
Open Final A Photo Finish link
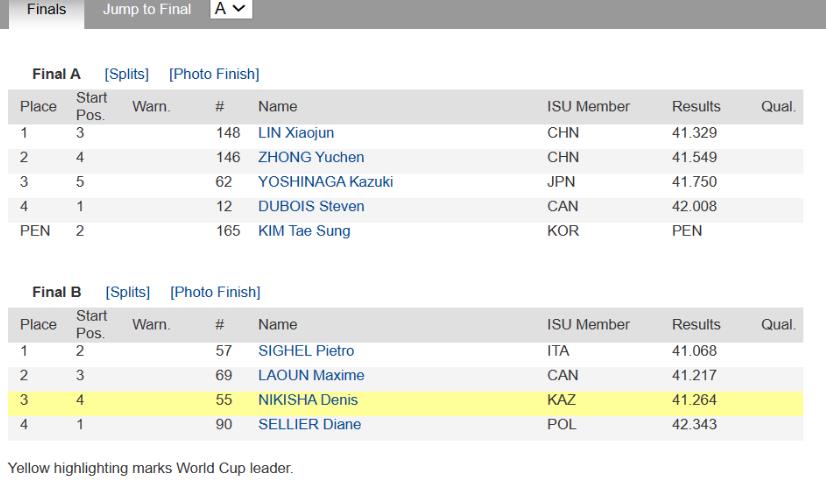pyautogui.click(x=214, y=74)
